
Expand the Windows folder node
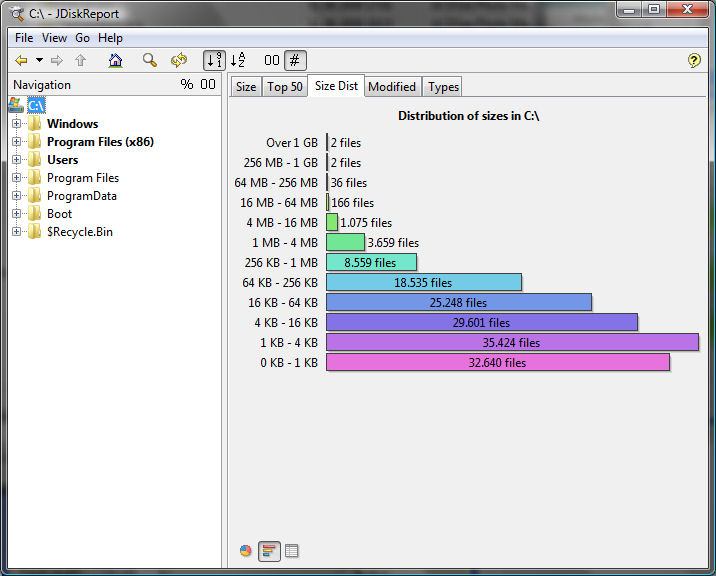(x=16, y=123)
